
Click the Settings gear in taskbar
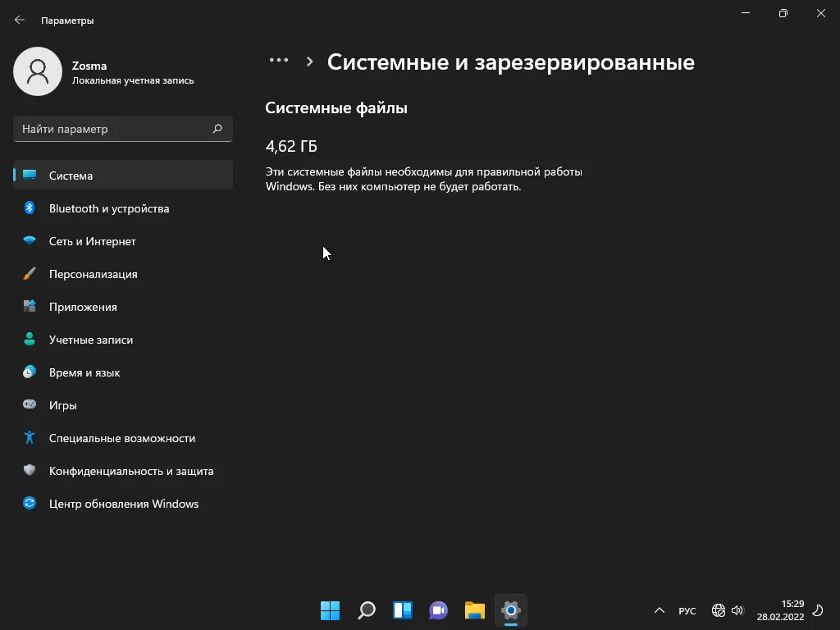click(510, 610)
